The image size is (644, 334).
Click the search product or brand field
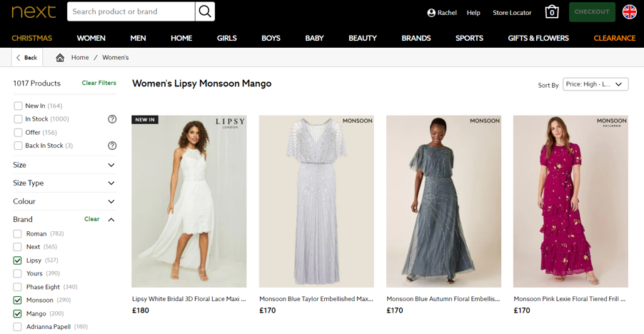pyautogui.click(x=131, y=11)
